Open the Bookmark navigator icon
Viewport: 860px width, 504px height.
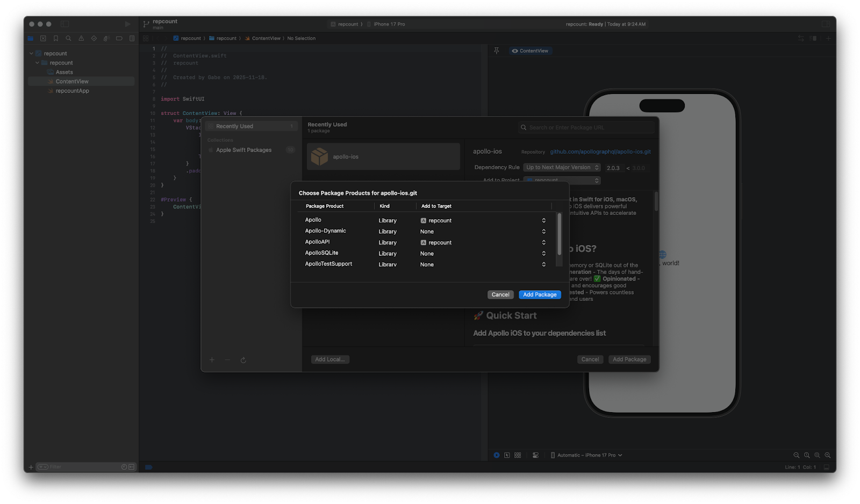56,38
